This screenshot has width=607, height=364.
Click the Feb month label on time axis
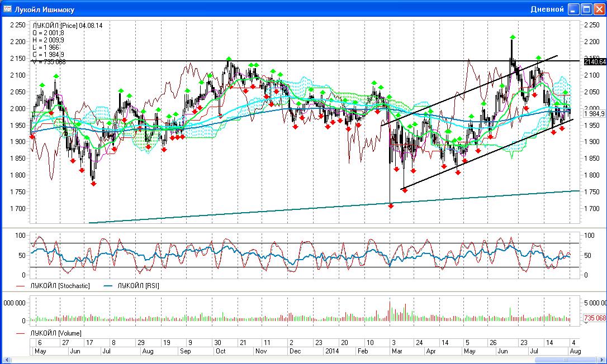pyautogui.click(x=363, y=351)
